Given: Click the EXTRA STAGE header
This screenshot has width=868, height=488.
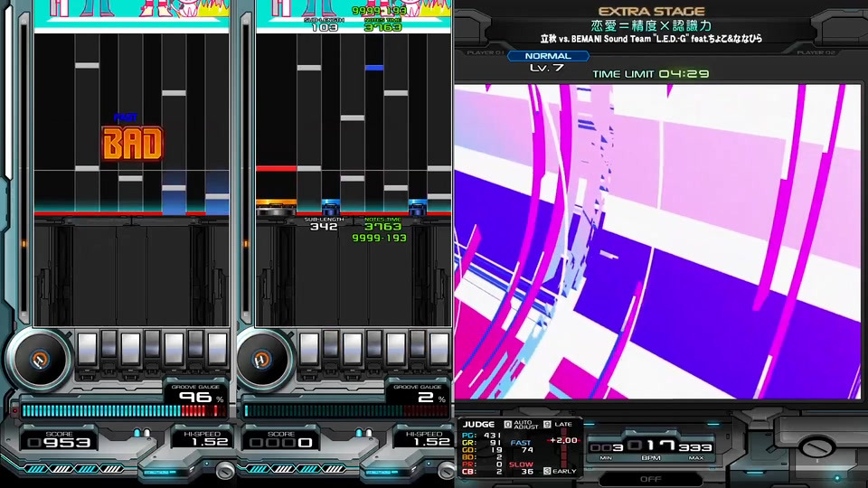Looking at the screenshot, I should [651, 11].
